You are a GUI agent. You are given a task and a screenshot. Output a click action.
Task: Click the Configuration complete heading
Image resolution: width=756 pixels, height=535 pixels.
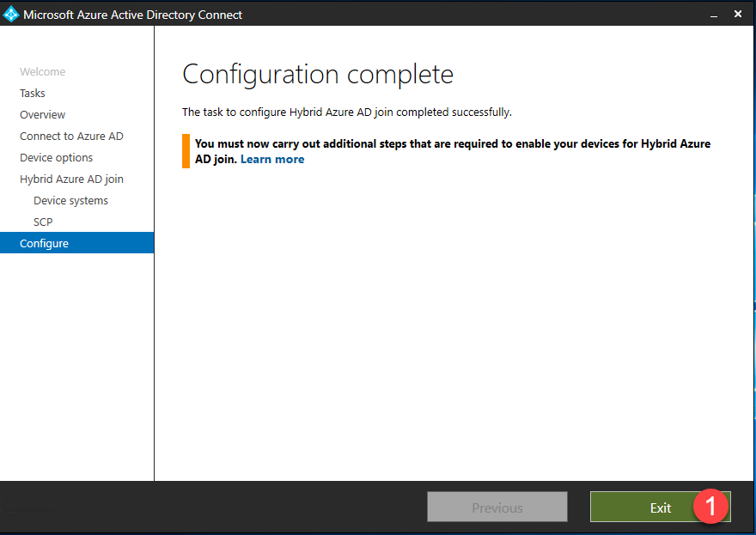318,74
